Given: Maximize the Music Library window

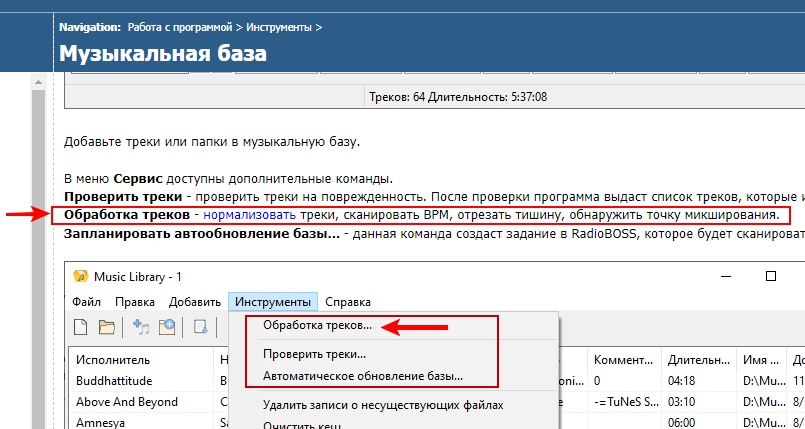Looking at the screenshot, I should coord(770,276).
